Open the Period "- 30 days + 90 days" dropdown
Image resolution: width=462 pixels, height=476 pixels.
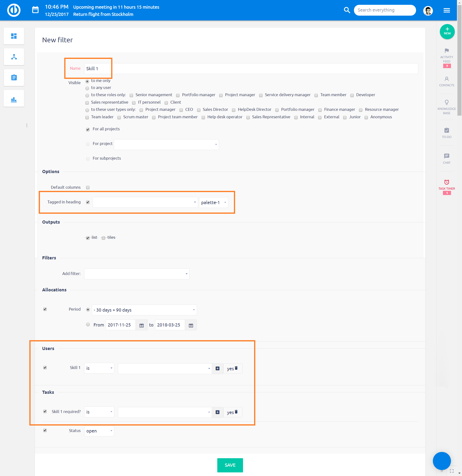pos(144,310)
